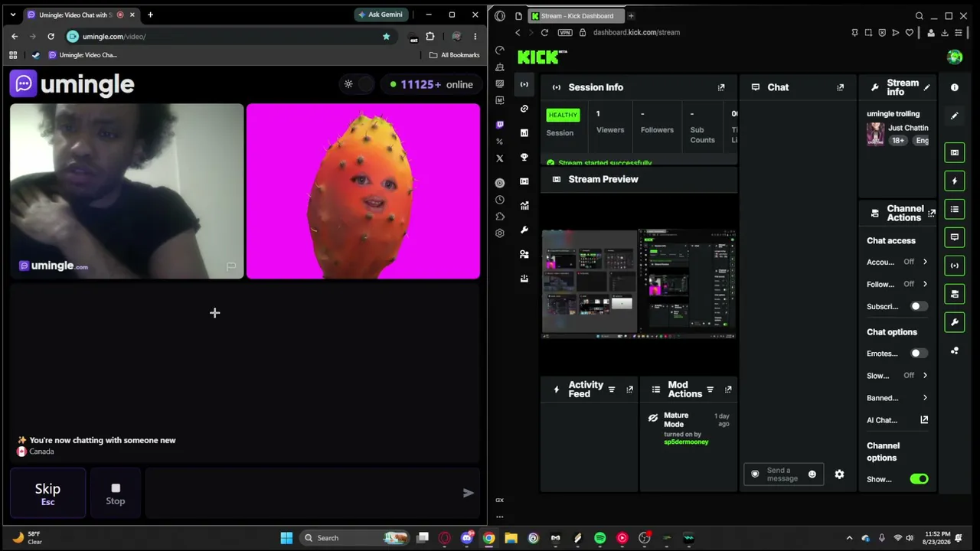Click the stranger's cactus video feed

pos(363,191)
